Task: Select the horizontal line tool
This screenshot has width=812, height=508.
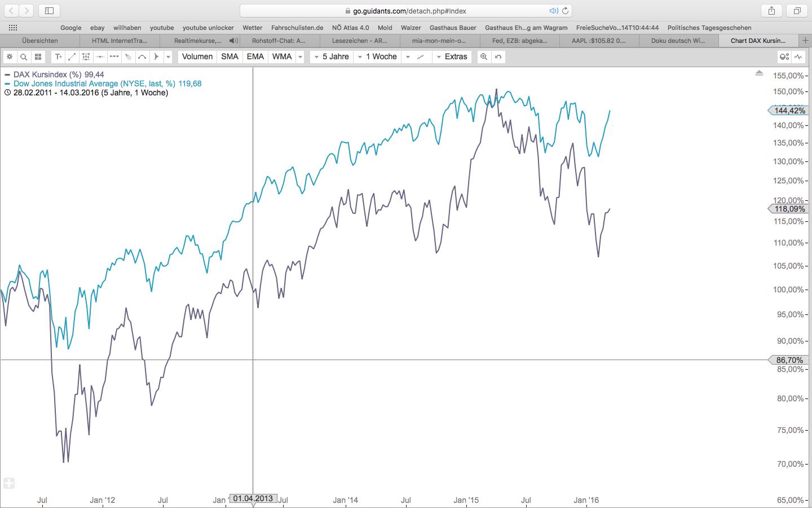Action: pyautogui.click(x=100, y=56)
